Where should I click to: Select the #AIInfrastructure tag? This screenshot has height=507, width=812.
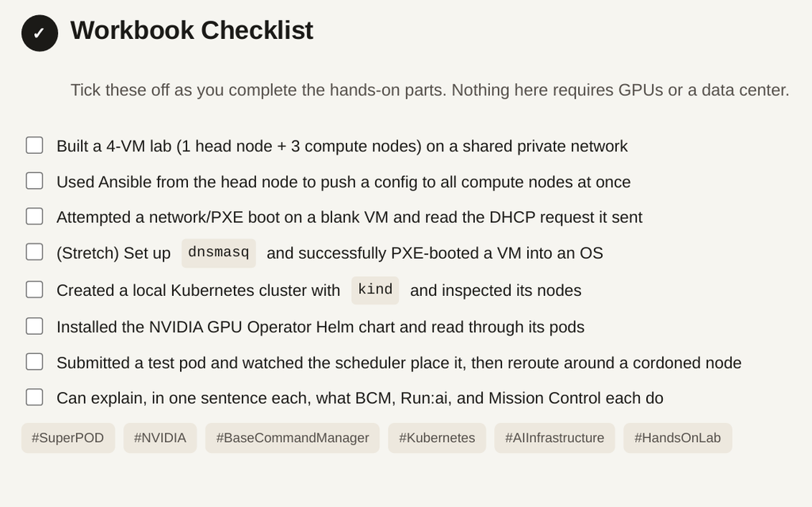pyautogui.click(x=554, y=438)
